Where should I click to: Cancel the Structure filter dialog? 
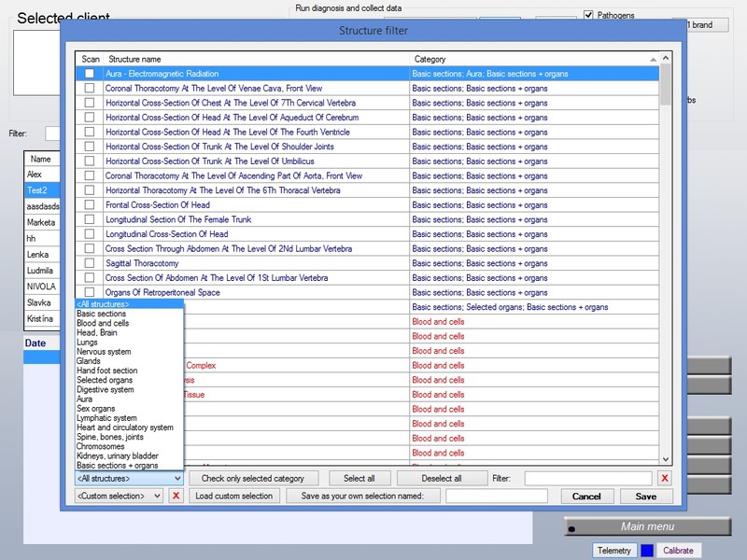[x=586, y=497]
